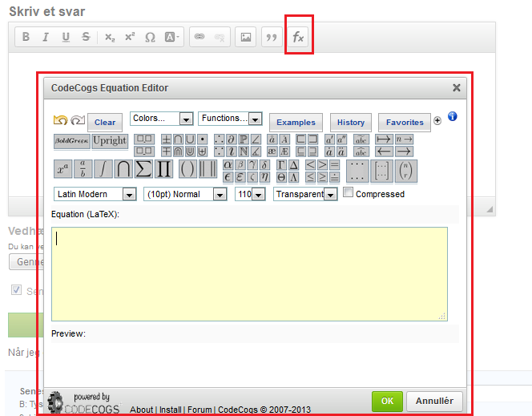Add equation to favorites with plus icon
This screenshot has width=532, height=416.
(x=437, y=120)
